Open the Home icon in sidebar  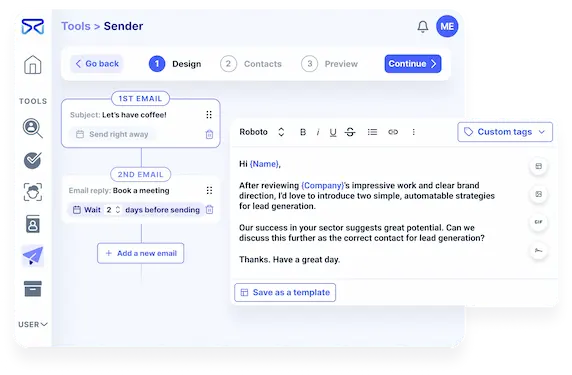(x=32, y=65)
